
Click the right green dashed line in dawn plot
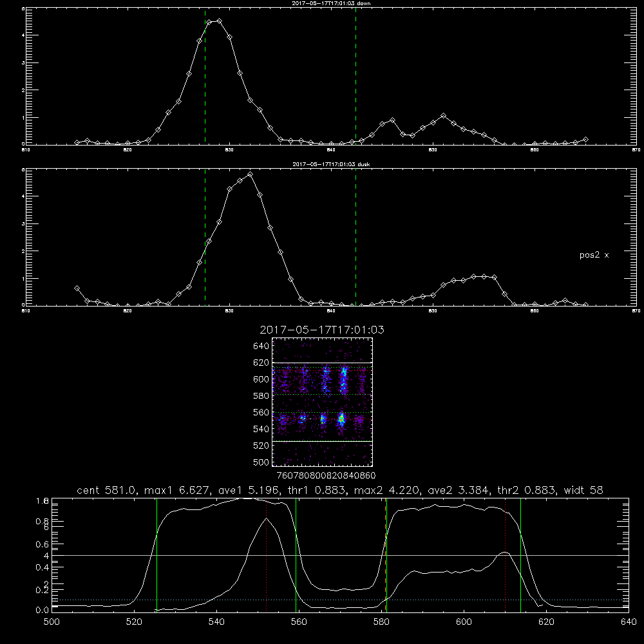tap(355, 77)
